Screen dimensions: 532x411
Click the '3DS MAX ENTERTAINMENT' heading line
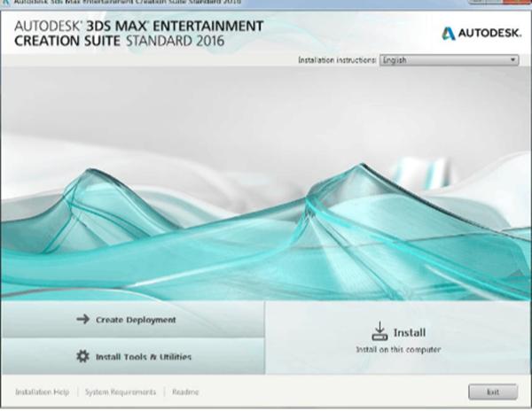click(137, 25)
